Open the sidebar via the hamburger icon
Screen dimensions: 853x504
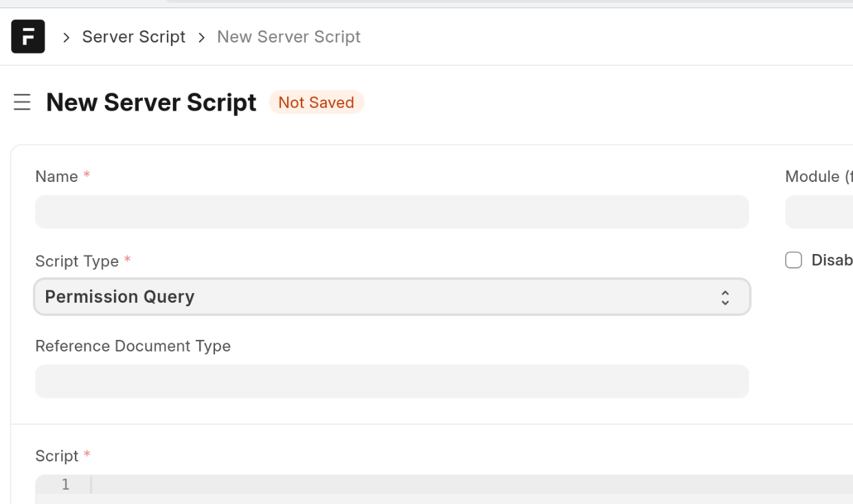[22, 102]
